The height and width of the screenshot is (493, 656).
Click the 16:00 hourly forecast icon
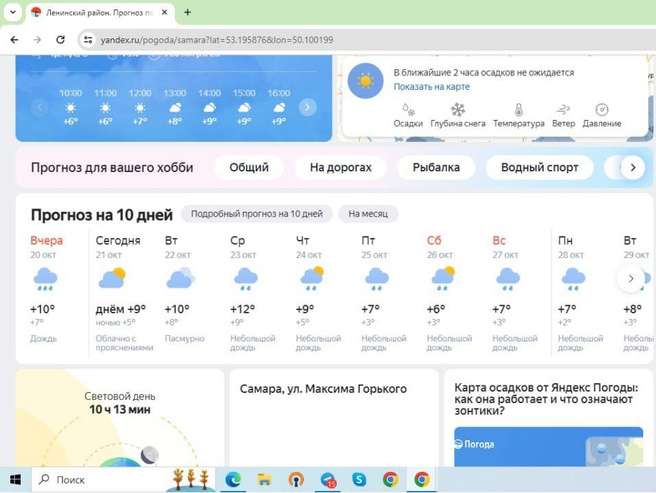pos(279,108)
